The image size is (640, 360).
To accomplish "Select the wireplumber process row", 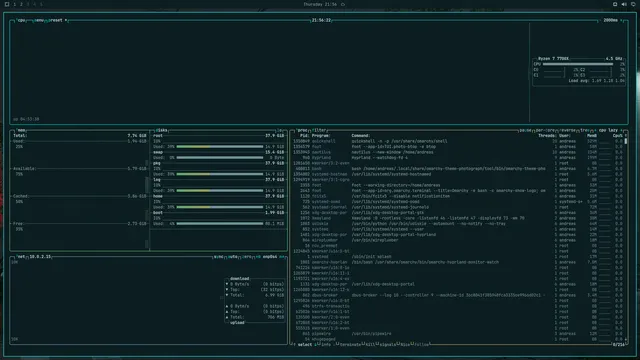I will click(x=458, y=240).
